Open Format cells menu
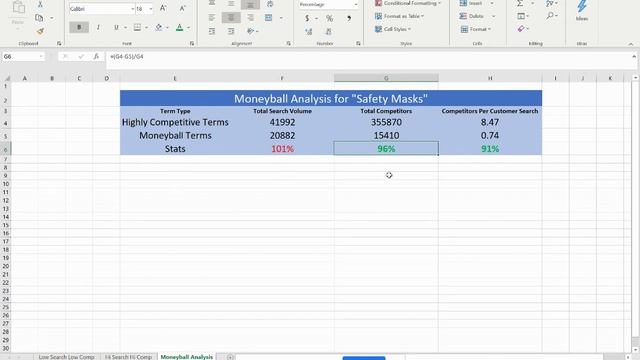 tap(476, 29)
